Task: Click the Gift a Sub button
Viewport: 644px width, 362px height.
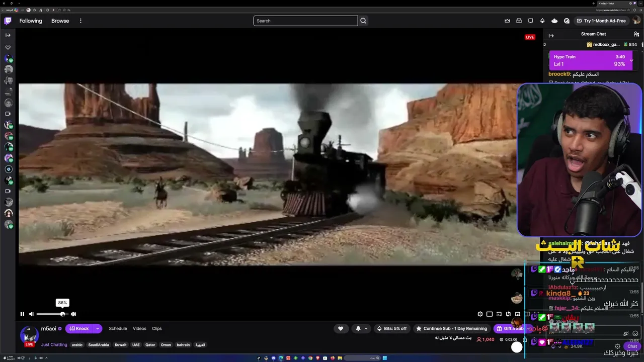Action: pyautogui.click(x=510, y=328)
